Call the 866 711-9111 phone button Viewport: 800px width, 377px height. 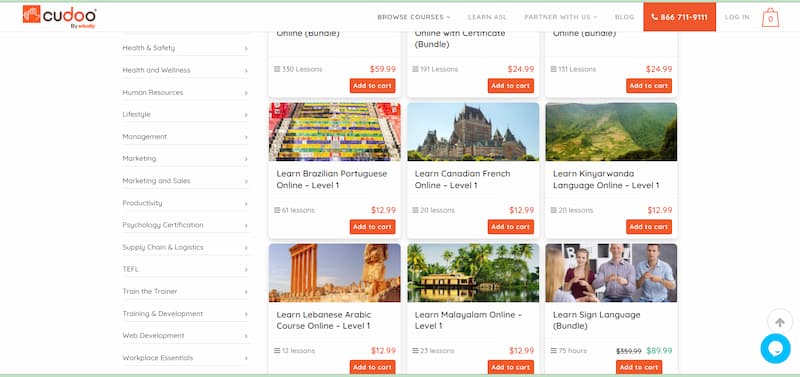pyautogui.click(x=679, y=17)
